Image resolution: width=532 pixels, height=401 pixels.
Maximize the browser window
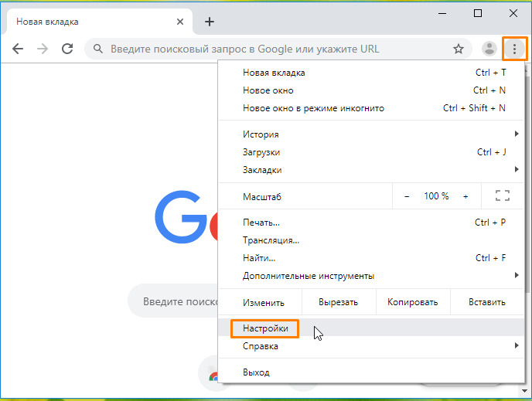coord(478,14)
